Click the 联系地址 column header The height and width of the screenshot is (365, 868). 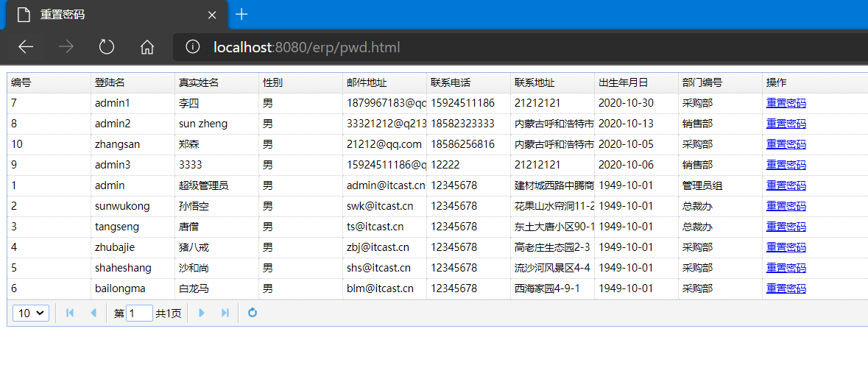(552, 83)
